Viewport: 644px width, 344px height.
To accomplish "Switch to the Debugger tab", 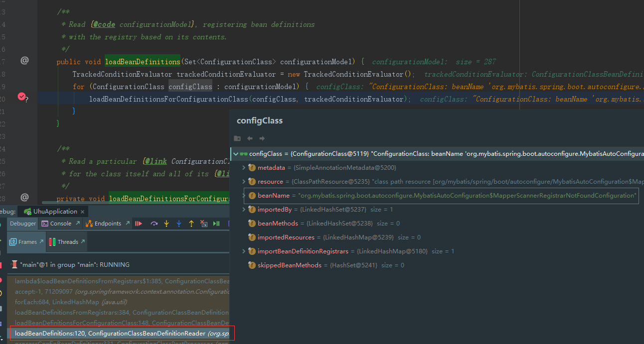I will click(23, 224).
